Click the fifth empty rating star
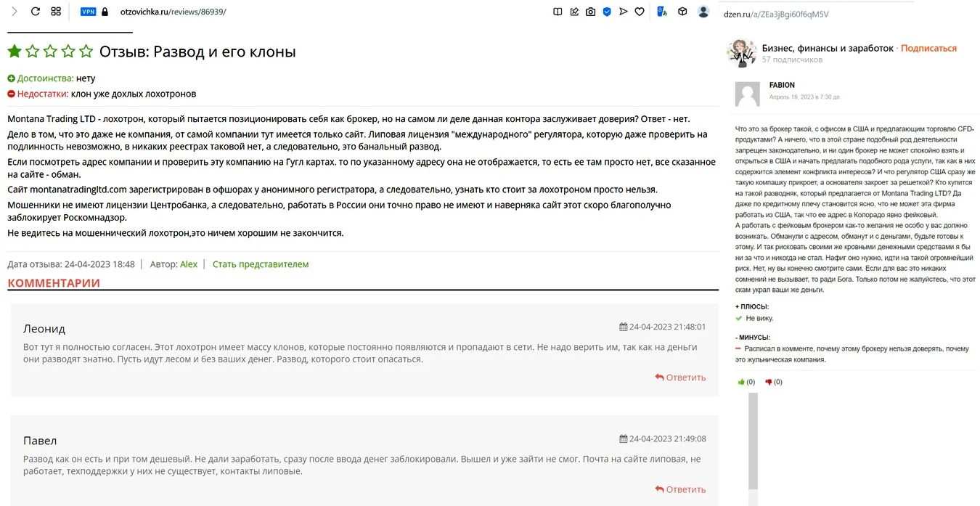This screenshot has width=980, height=506. point(86,52)
